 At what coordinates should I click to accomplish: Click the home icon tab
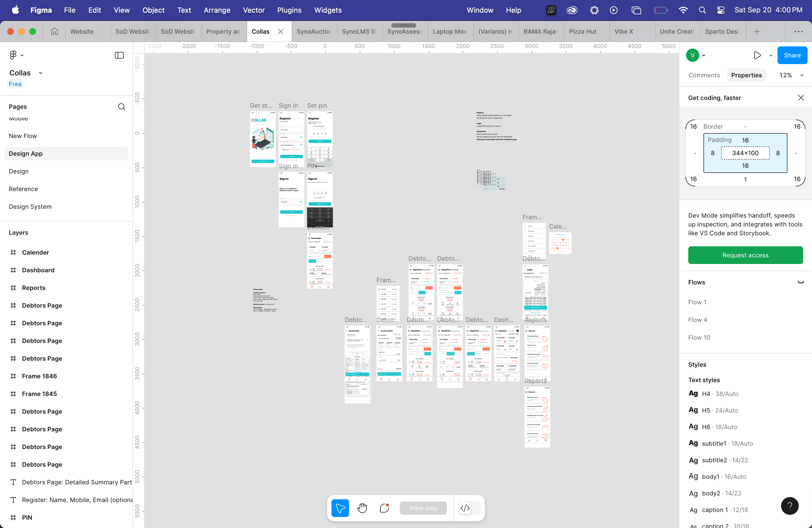54,31
